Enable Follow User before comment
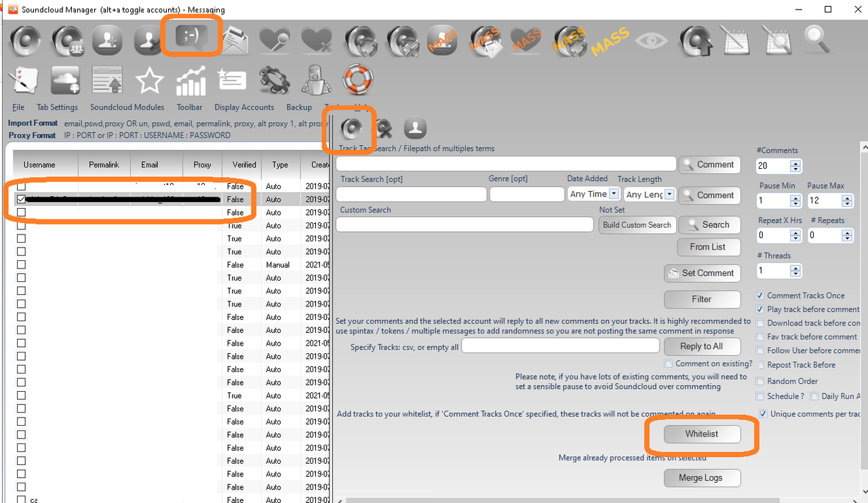868x503 pixels. click(x=761, y=350)
